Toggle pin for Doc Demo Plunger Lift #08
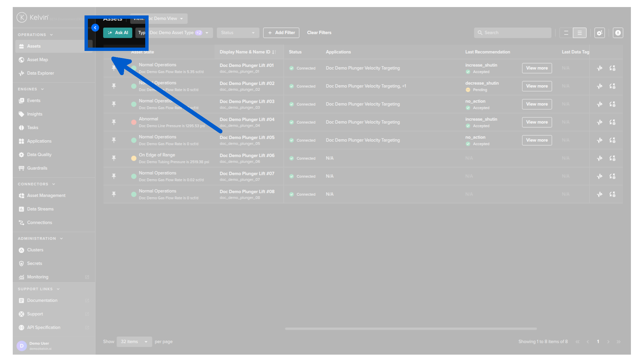 pyautogui.click(x=114, y=194)
